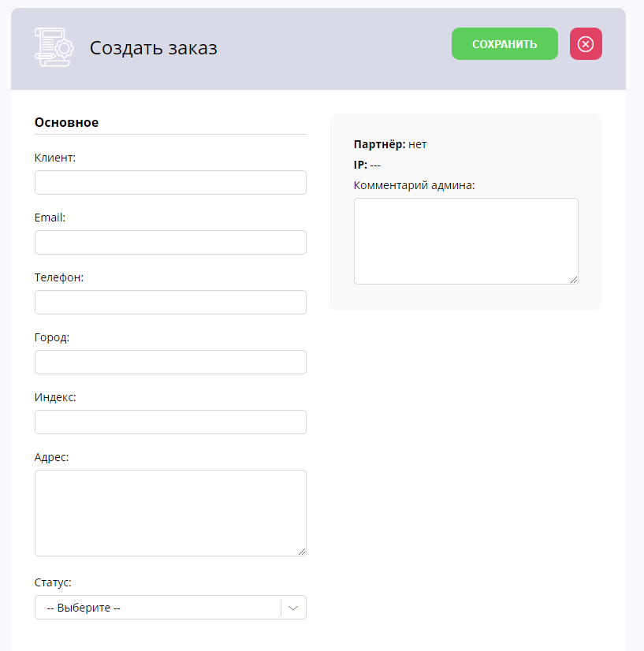
Task: Click the Сохранить button
Action: click(x=504, y=43)
